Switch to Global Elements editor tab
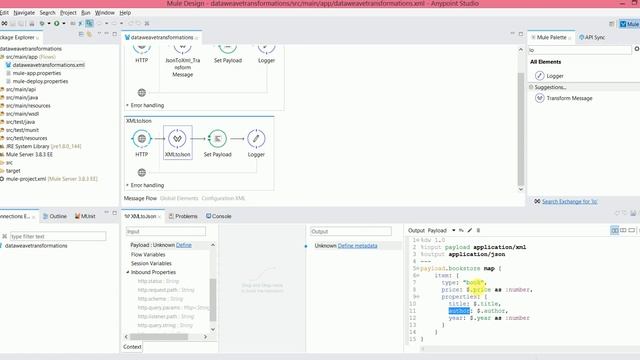640x360 pixels. 179,198
